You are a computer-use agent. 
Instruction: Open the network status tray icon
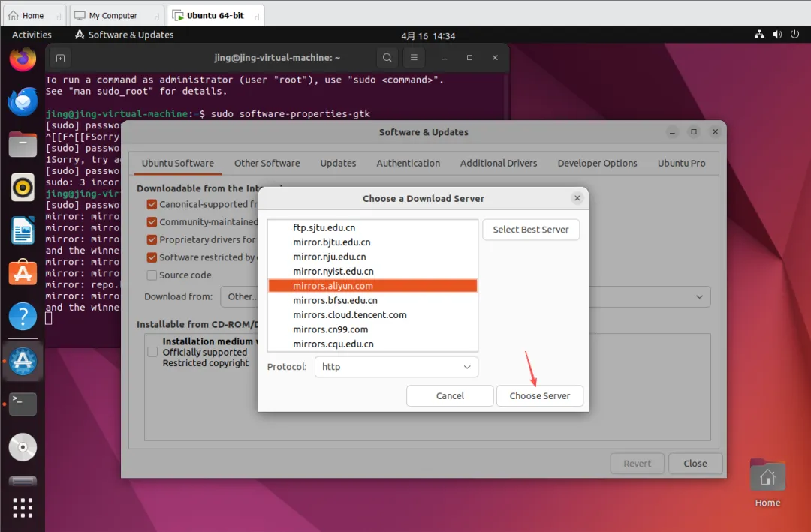click(x=759, y=35)
